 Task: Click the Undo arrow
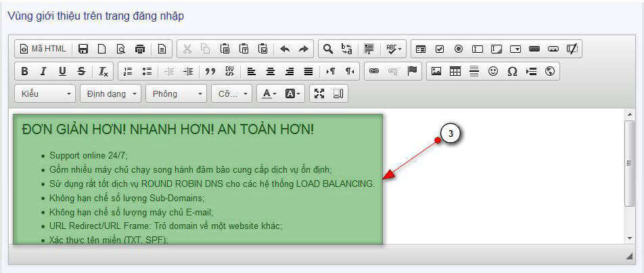pyautogui.click(x=285, y=49)
